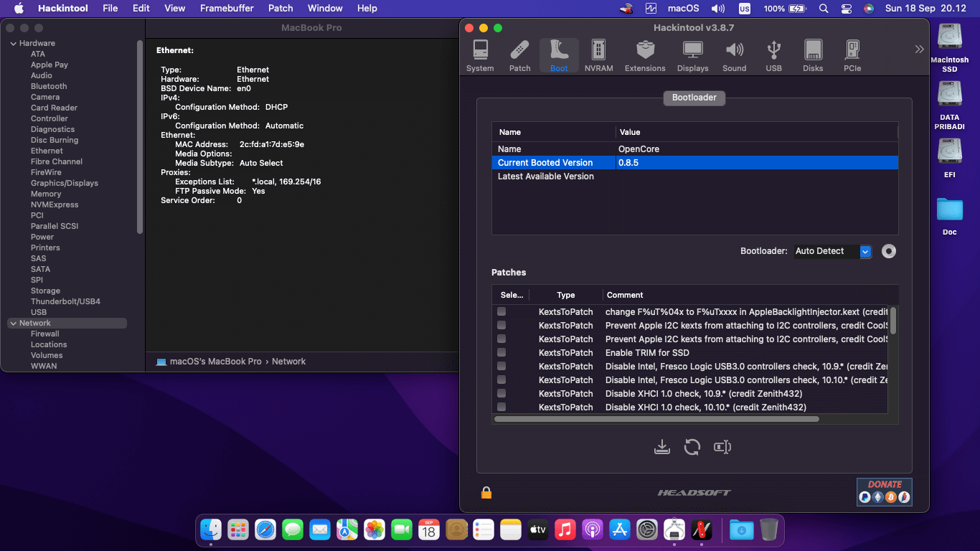Click macOS's MacBook Pro in the path bar
This screenshot has height=551, width=980.
point(209,362)
